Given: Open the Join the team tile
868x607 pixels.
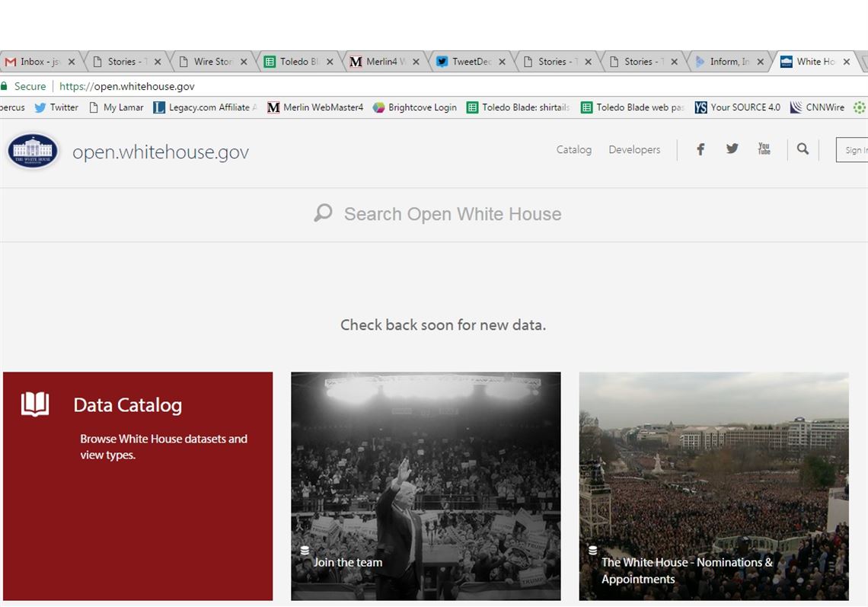Looking at the screenshot, I should [426, 486].
